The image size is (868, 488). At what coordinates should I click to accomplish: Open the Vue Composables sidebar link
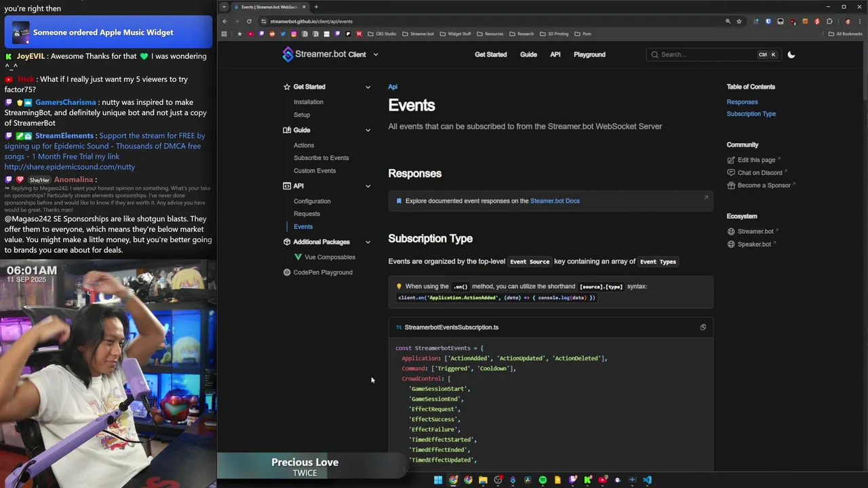coord(330,257)
